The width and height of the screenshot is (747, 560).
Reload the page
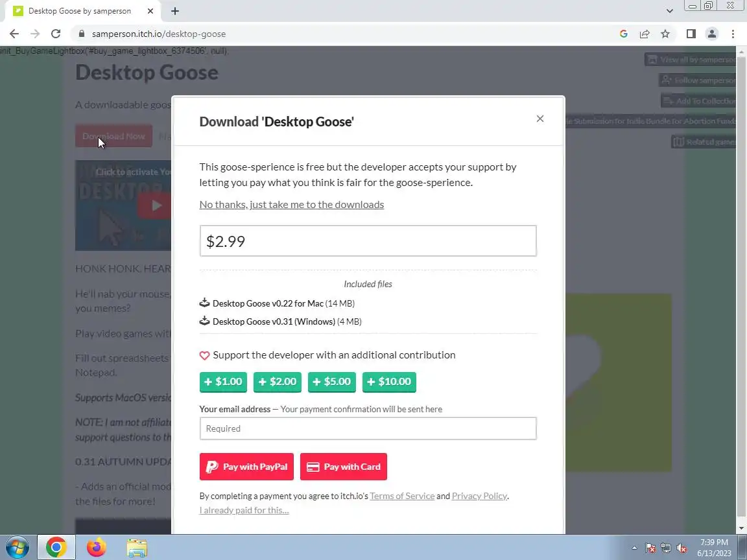click(56, 34)
